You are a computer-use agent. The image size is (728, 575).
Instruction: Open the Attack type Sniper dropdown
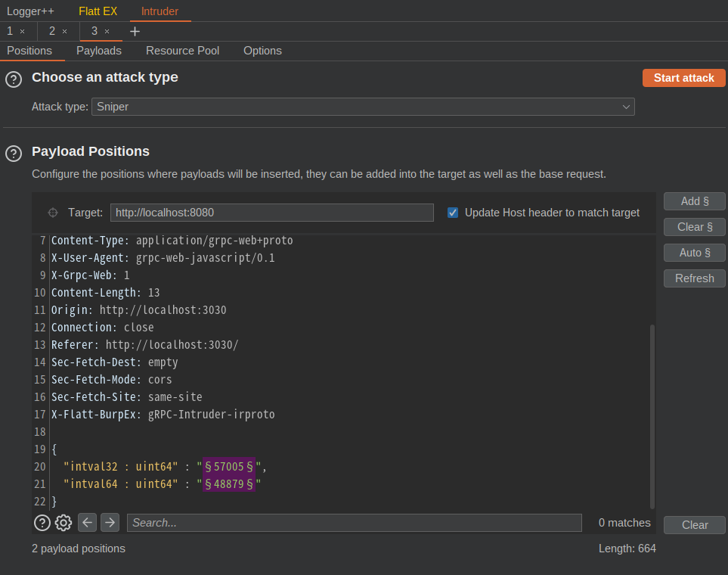tap(363, 107)
